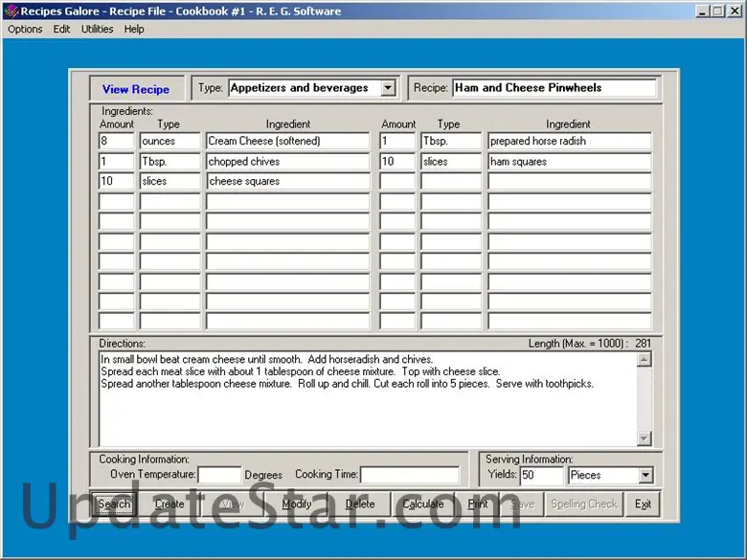Image resolution: width=747 pixels, height=560 pixels.
Task: Expand the recipe Type dropdown
Action: point(388,88)
